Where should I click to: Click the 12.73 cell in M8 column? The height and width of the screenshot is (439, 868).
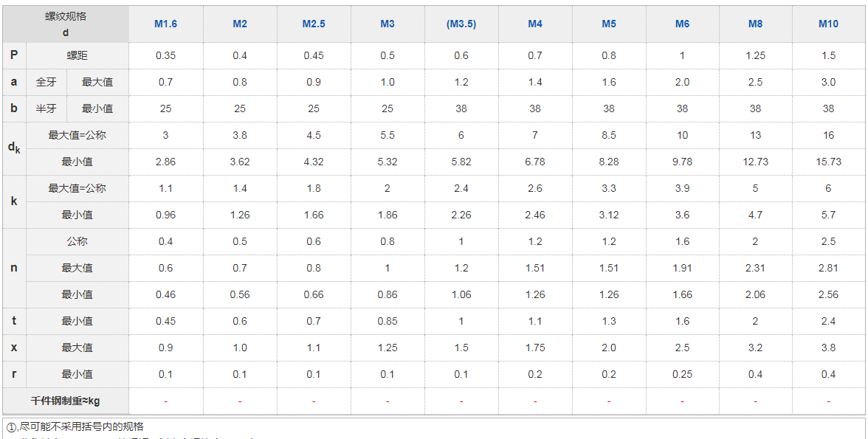click(x=755, y=162)
